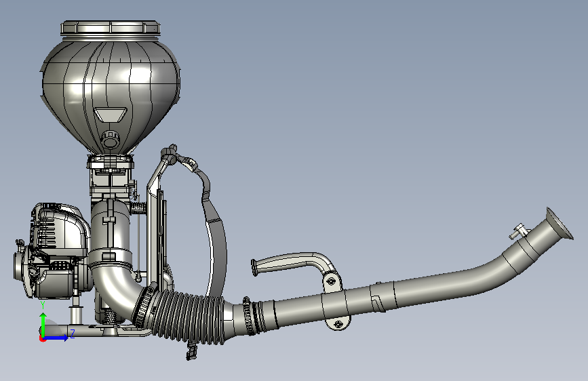Select the round drain cap on tank
This screenshot has width=588, height=381.
coord(110,139)
